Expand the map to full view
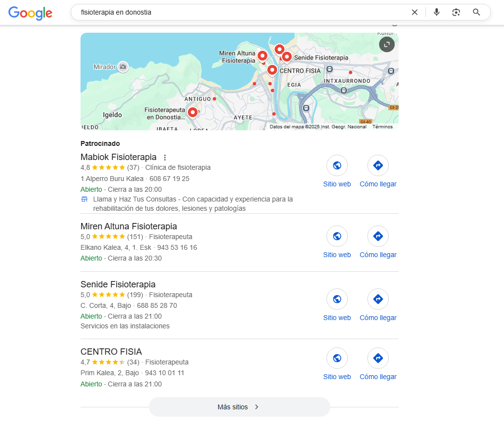Screen dimensions: 504x423 point(387,44)
